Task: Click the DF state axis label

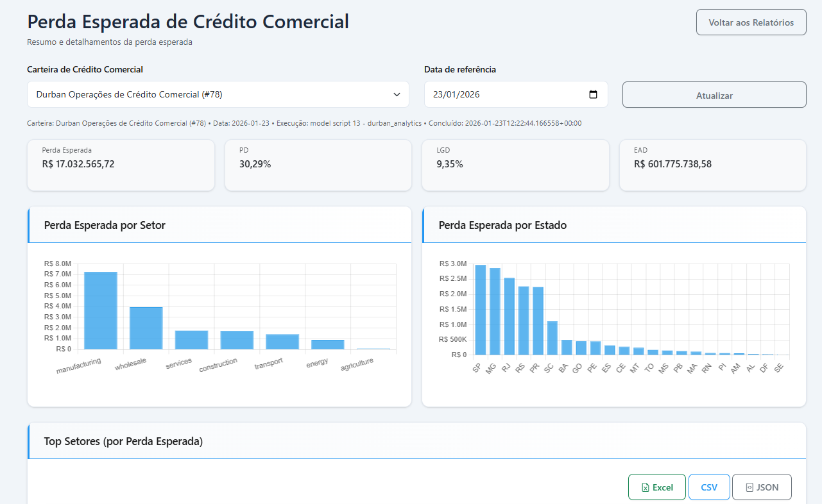Action: (x=765, y=367)
